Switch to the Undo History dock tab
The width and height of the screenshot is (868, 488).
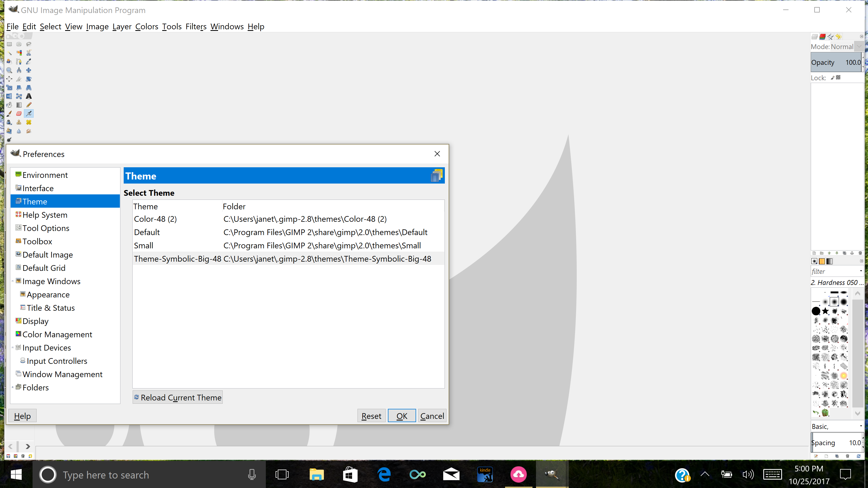(839, 36)
